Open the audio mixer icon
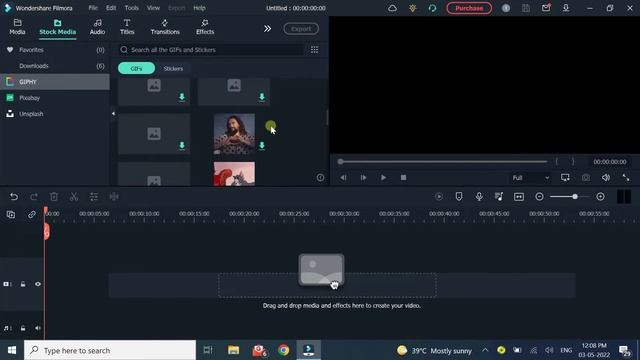This screenshot has height=360, width=640. (499, 197)
